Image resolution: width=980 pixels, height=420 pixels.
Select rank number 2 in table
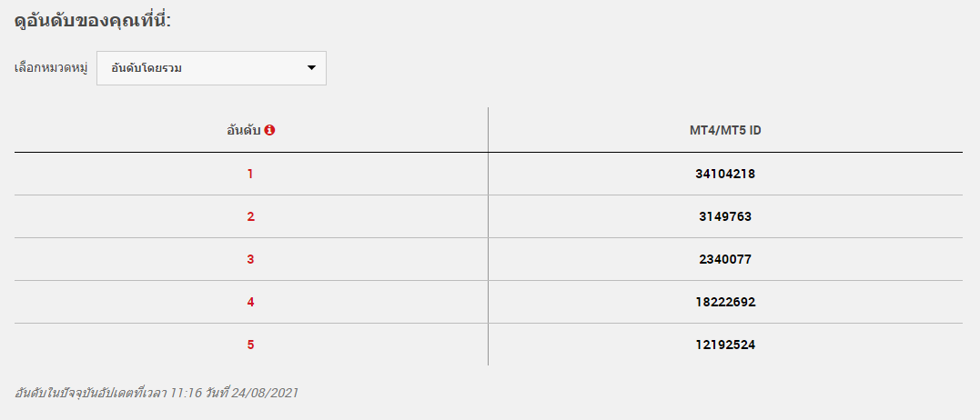pyautogui.click(x=250, y=217)
